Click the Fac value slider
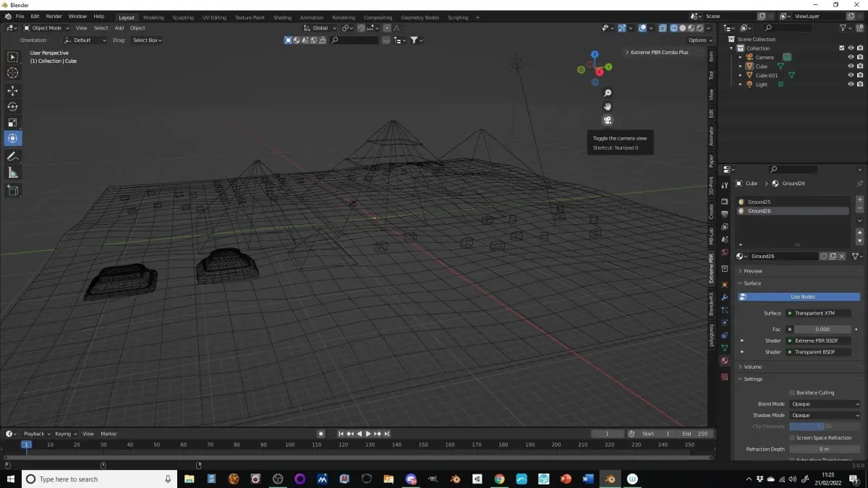 [x=822, y=329]
